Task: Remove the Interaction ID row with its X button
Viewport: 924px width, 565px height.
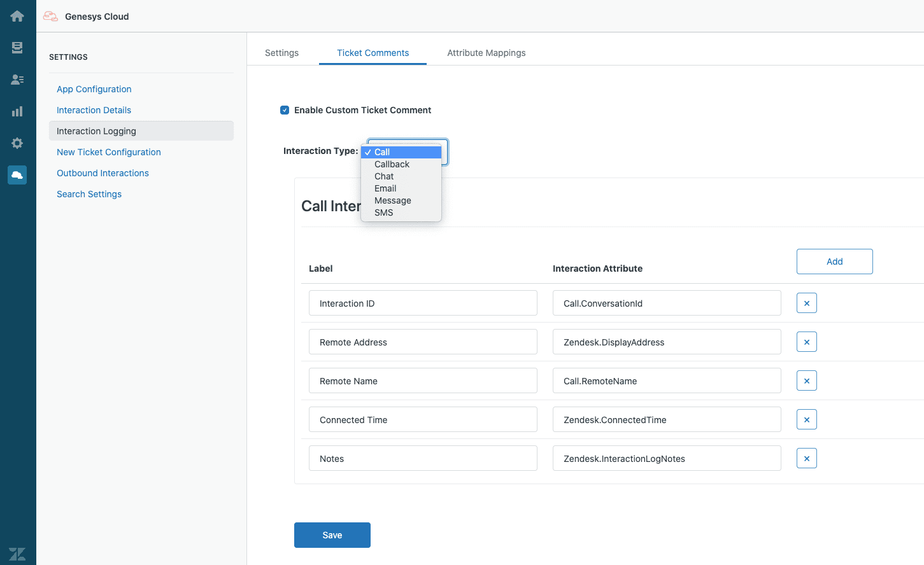Action: pyautogui.click(x=806, y=303)
